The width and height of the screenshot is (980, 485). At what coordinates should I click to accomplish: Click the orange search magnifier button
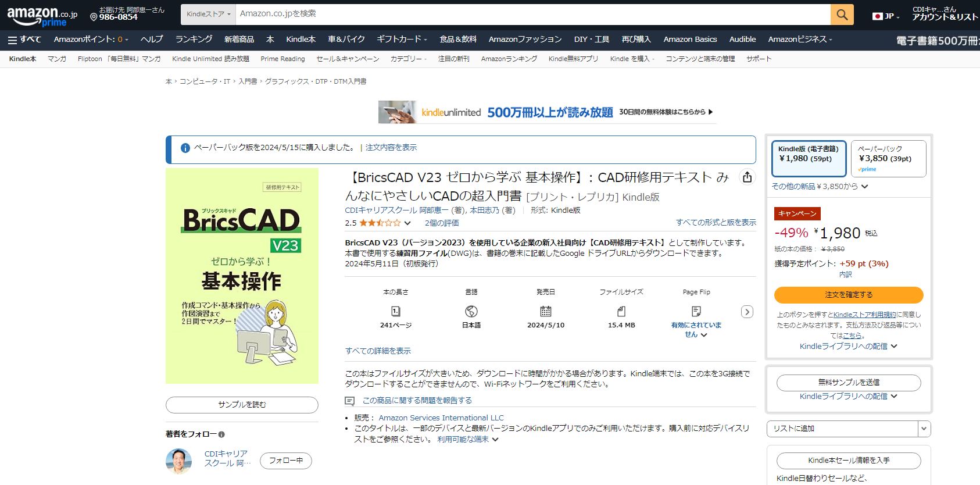(842, 15)
